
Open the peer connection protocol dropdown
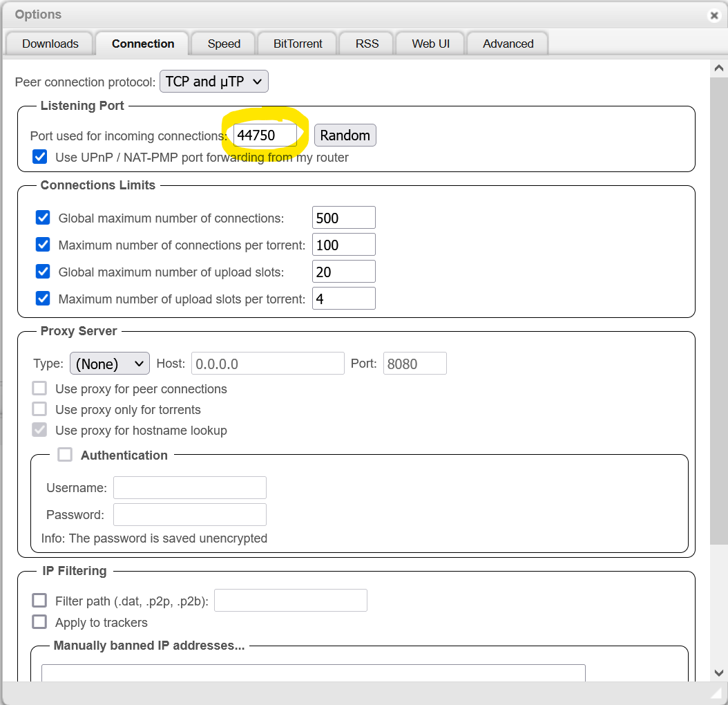(x=214, y=81)
